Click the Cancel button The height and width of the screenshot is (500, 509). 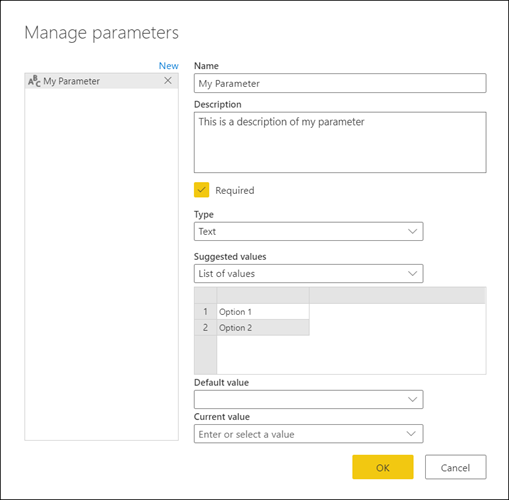tap(455, 467)
